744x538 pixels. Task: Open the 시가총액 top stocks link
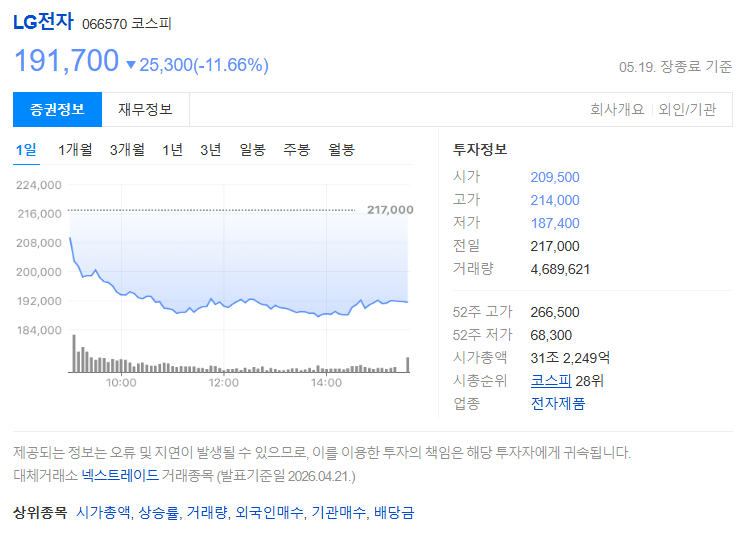coord(103,512)
